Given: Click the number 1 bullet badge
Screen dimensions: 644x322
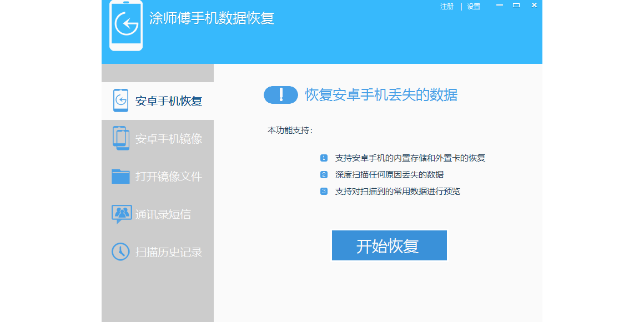Looking at the screenshot, I should click(x=324, y=158).
